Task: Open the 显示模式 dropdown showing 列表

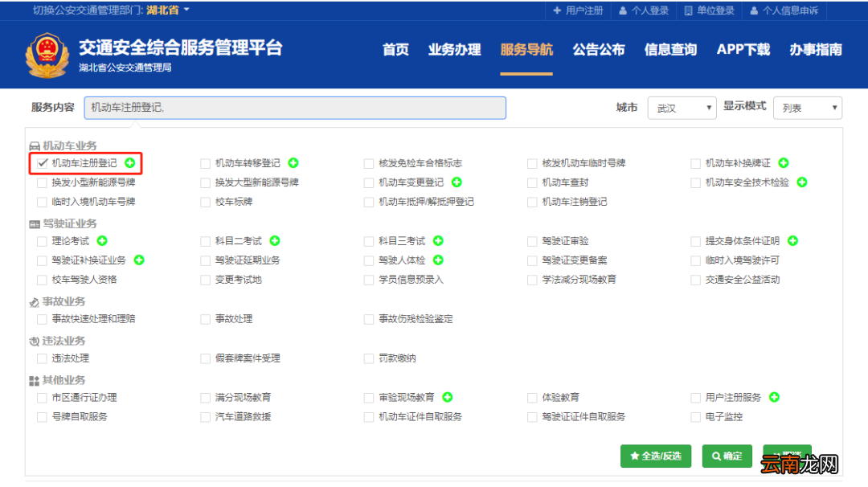Action: pos(807,108)
